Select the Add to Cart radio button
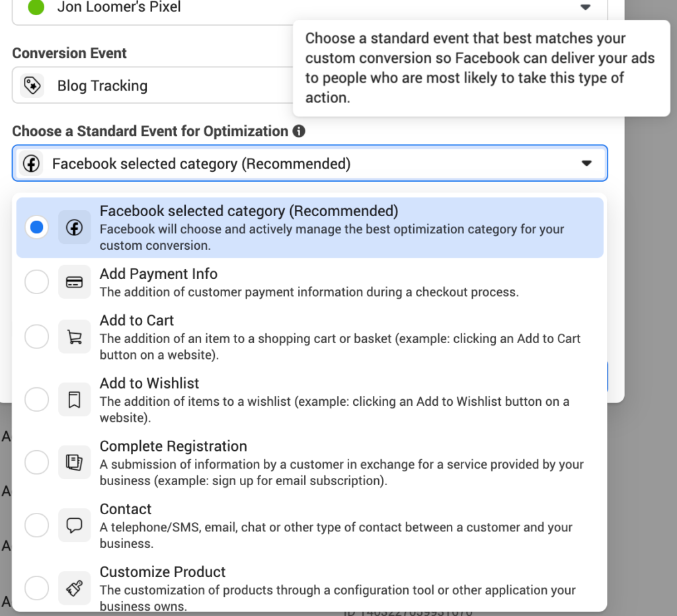677x616 pixels. [x=36, y=337]
